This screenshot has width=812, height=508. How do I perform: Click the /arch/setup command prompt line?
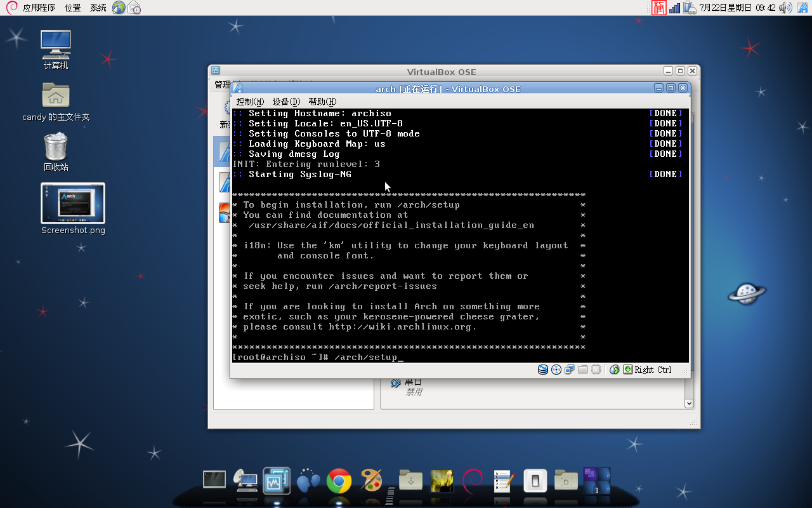click(318, 357)
